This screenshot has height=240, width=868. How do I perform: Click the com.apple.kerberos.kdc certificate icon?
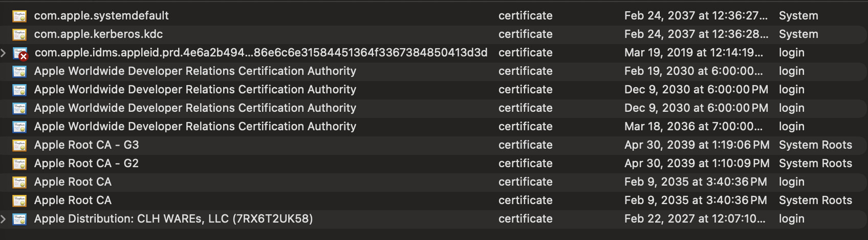(x=19, y=34)
